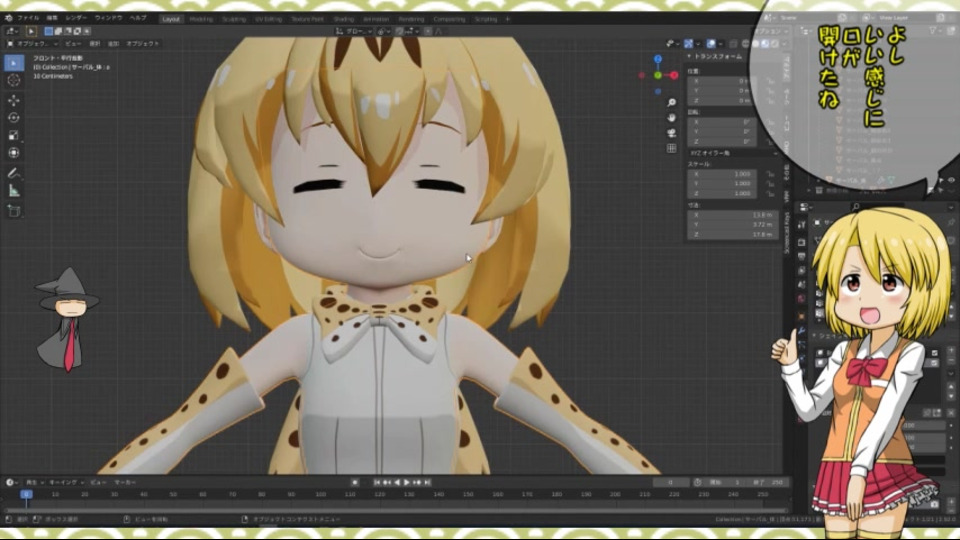Toggle the timeline auto keying record button
The width and height of the screenshot is (960, 540).
click(x=354, y=482)
